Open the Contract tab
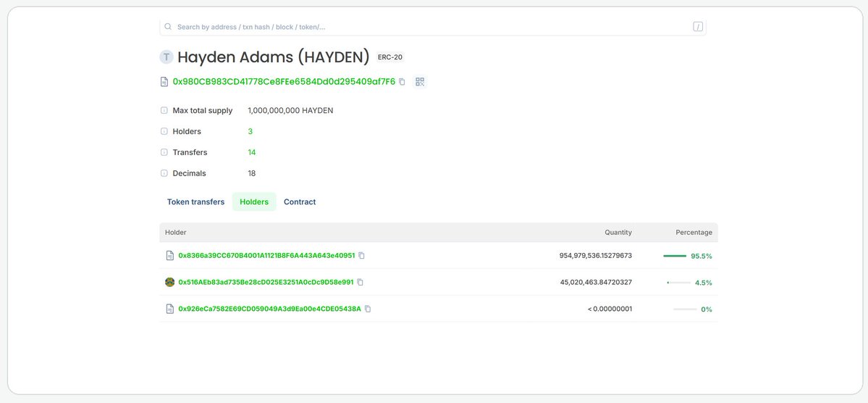Image resolution: width=868 pixels, height=403 pixels. (300, 201)
